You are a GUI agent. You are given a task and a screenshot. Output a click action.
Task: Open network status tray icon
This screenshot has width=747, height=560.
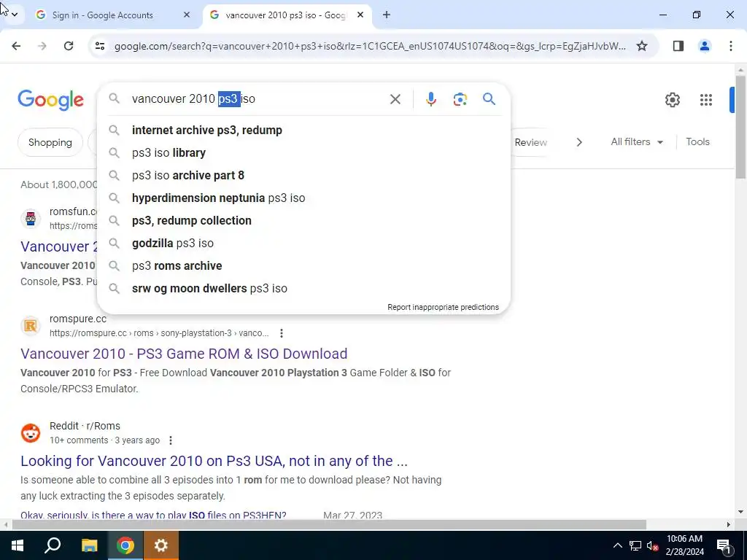(x=635, y=545)
